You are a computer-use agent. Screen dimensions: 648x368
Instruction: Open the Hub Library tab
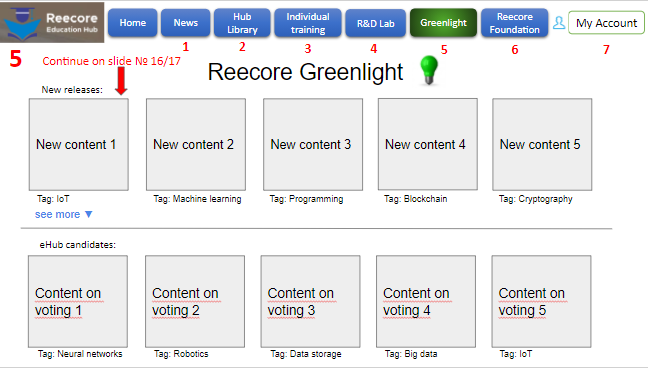(242, 23)
